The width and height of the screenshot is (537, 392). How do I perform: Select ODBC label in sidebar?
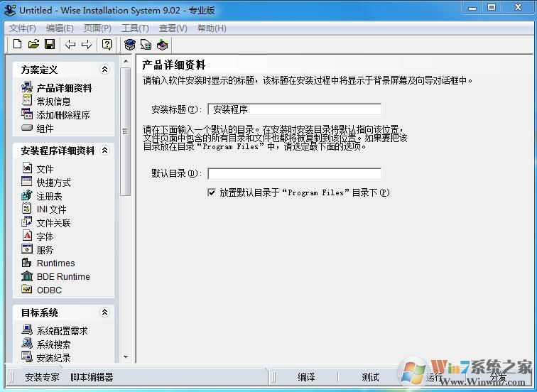click(x=49, y=290)
